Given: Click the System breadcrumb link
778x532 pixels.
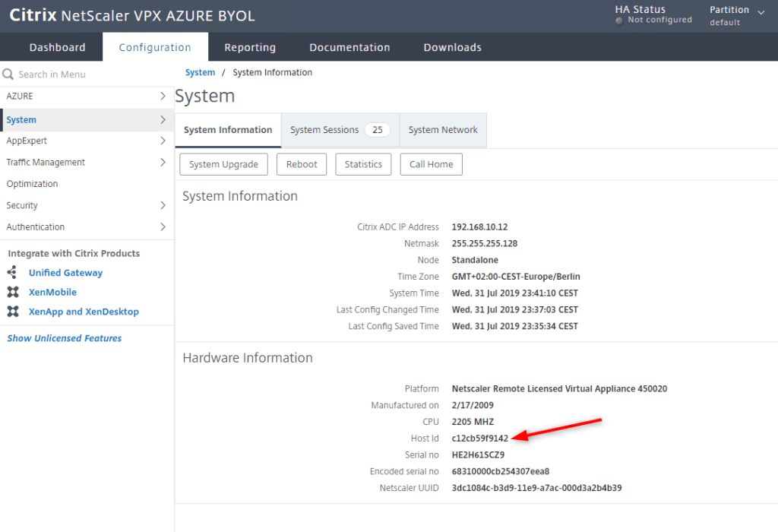Looking at the screenshot, I should pyautogui.click(x=200, y=72).
